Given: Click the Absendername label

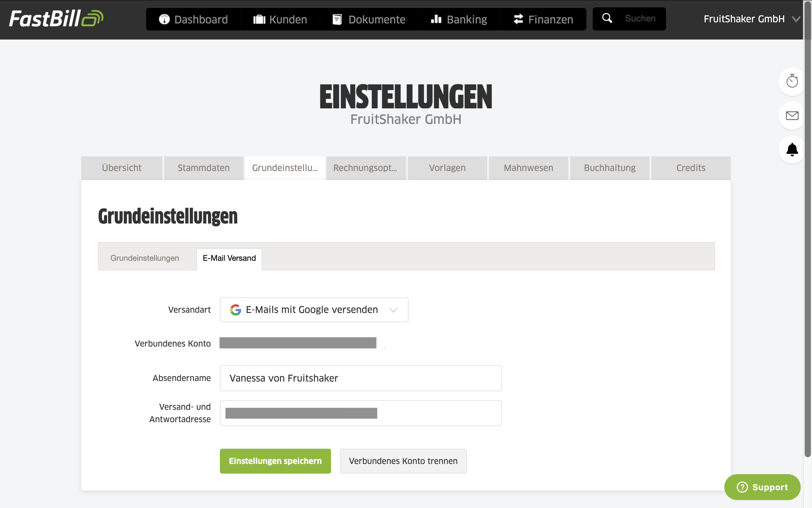Looking at the screenshot, I should click(182, 378).
